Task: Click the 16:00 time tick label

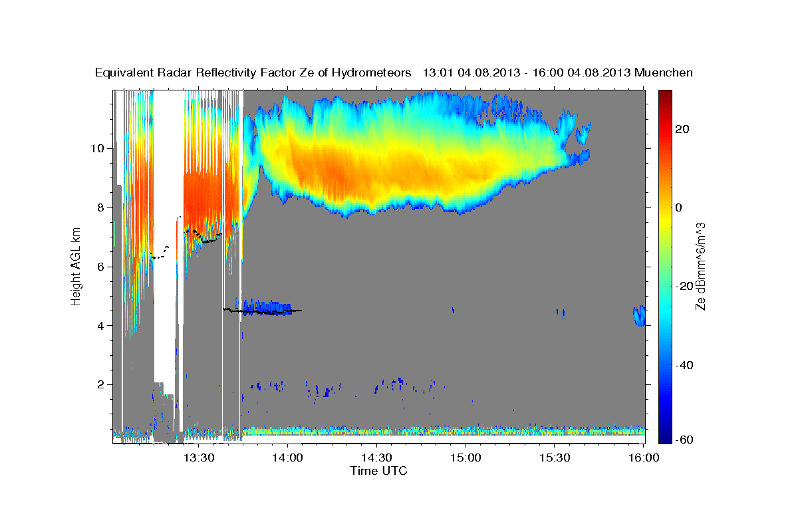Action: 644,458
